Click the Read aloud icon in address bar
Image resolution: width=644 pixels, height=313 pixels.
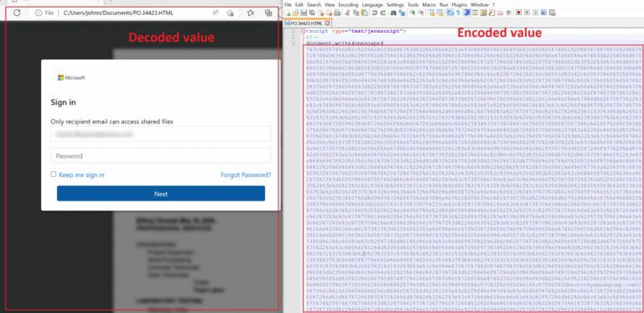point(216,13)
